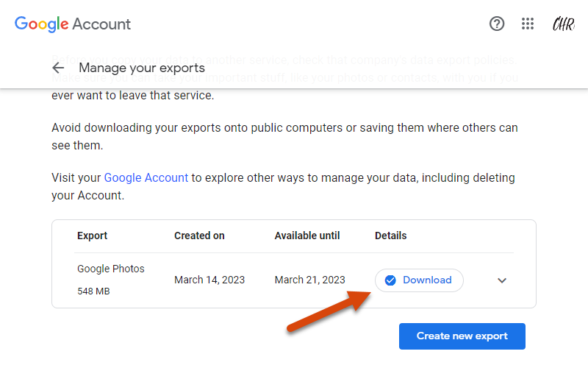The height and width of the screenshot is (368, 588).
Task: Select the Google Photos export name
Action: 111,269
